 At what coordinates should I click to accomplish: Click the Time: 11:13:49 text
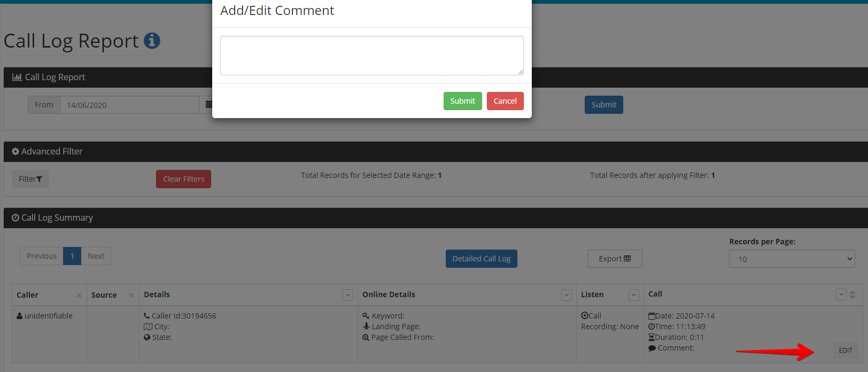[680, 327]
